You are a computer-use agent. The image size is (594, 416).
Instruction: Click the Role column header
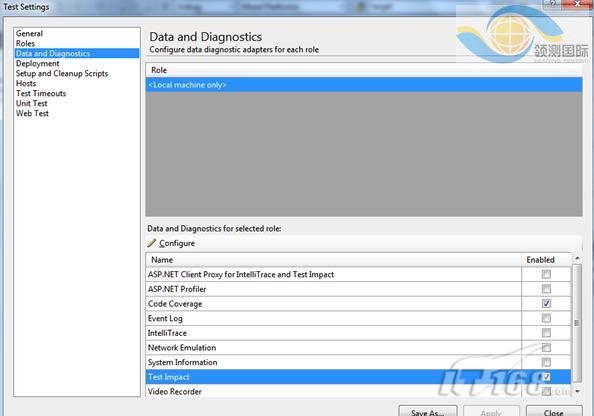pos(364,70)
